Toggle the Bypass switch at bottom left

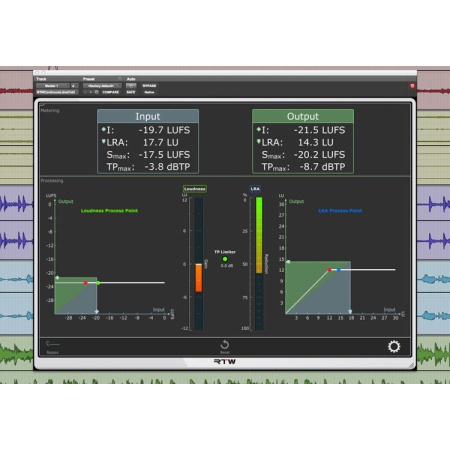point(53,344)
